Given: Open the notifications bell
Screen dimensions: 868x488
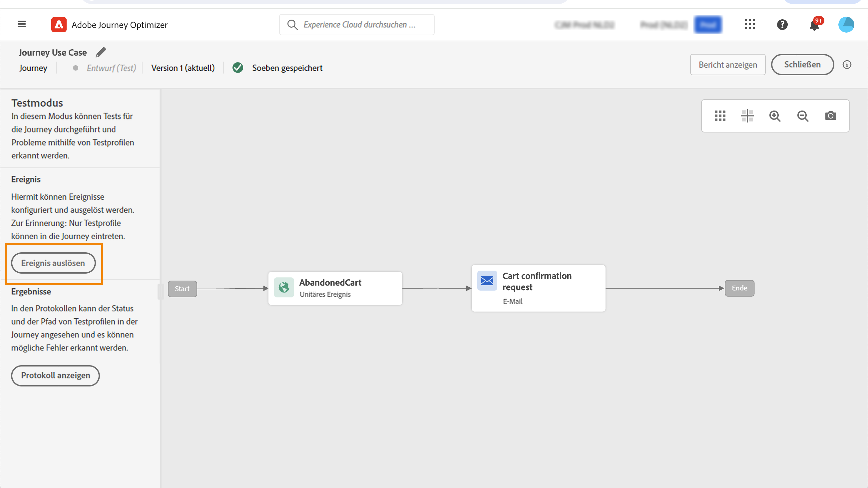Looking at the screenshot, I should point(814,25).
